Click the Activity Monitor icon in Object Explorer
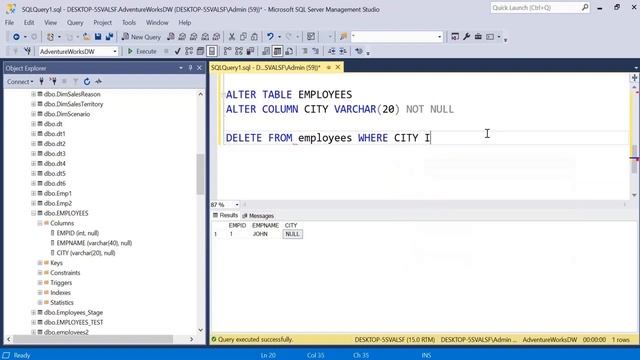Screen dimensions: 640x360 coord(98,82)
